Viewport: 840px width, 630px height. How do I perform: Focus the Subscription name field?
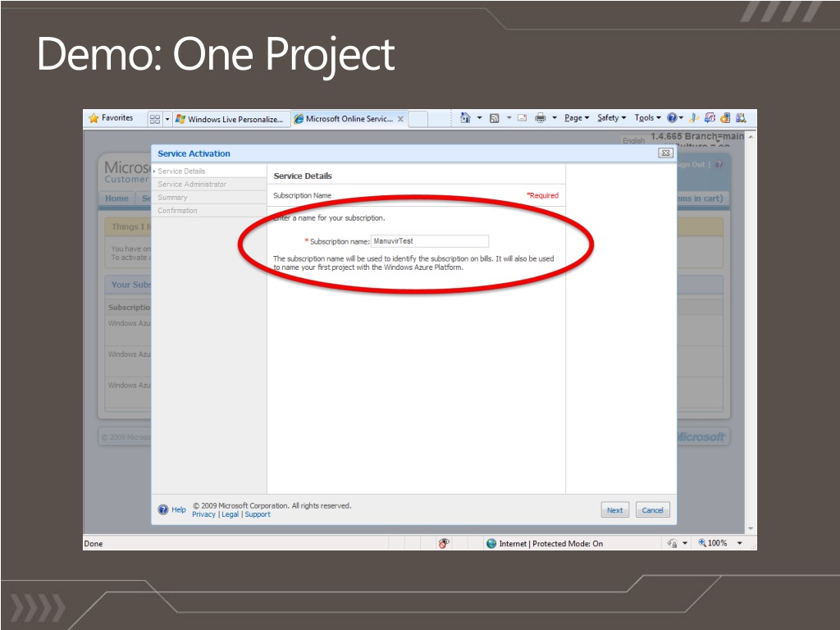point(430,241)
